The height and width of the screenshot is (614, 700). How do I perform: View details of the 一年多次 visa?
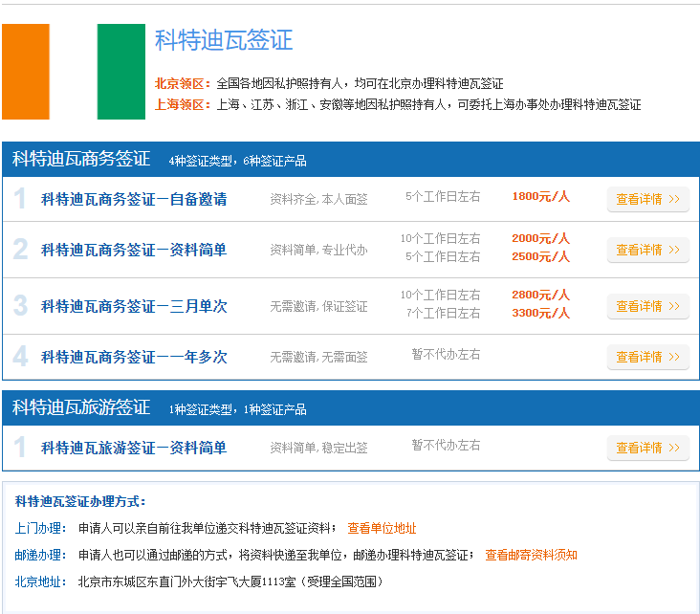[647, 357]
